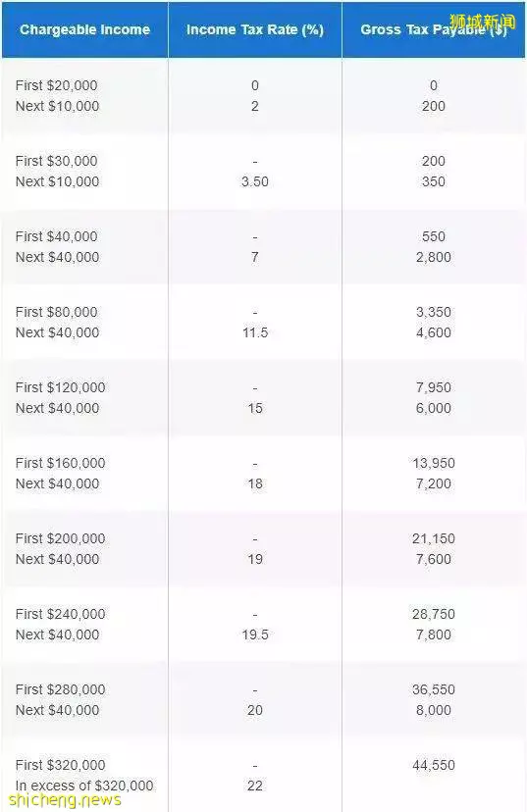Click the Income Tax Rate (%) header
527x812 pixels.
coord(255,29)
